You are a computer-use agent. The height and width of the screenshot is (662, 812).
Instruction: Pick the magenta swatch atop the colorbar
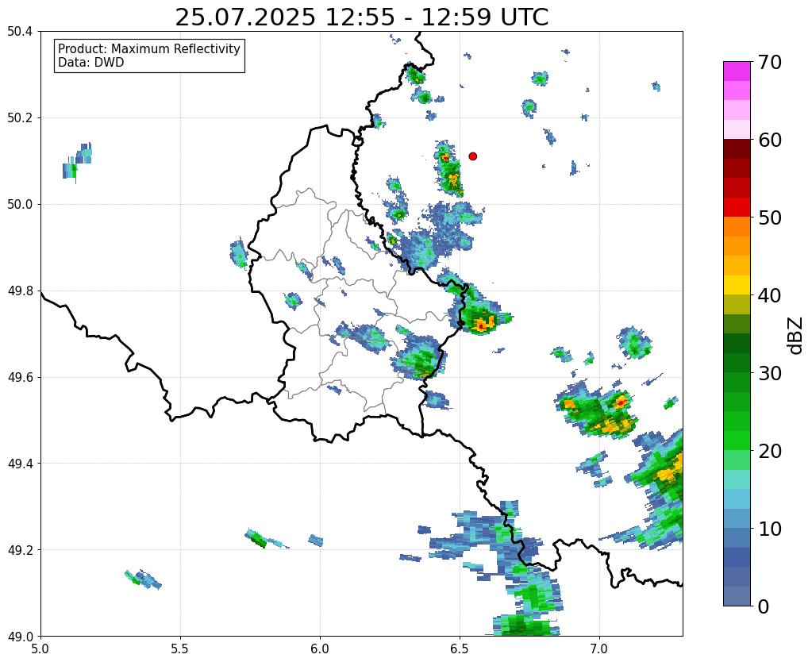point(737,71)
